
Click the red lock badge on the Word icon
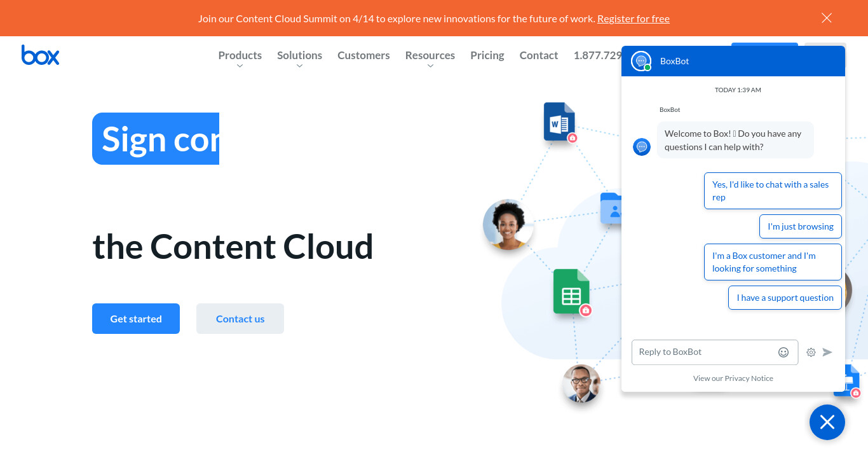(x=573, y=138)
